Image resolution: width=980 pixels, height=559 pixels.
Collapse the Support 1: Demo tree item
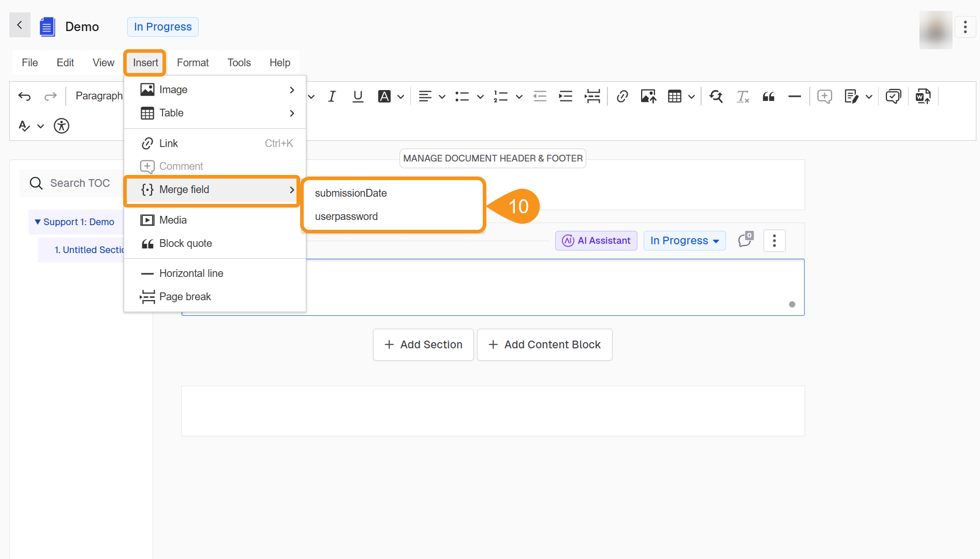click(37, 222)
